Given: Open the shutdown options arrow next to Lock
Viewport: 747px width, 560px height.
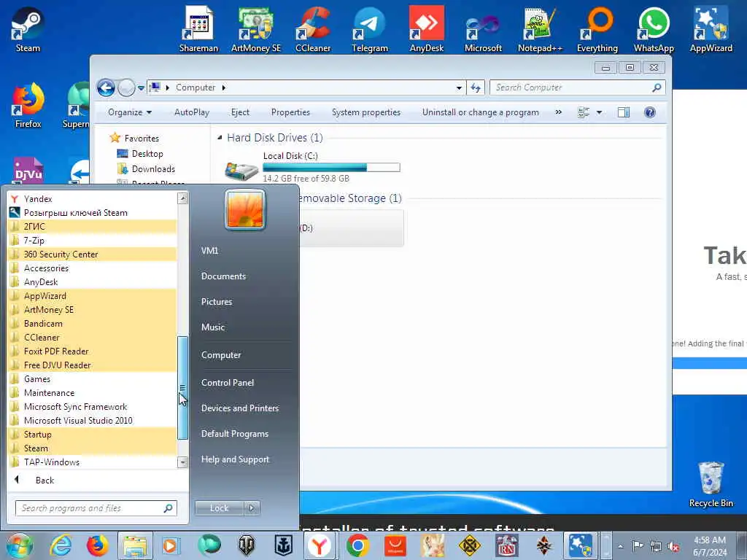Looking at the screenshot, I should tap(252, 508).
